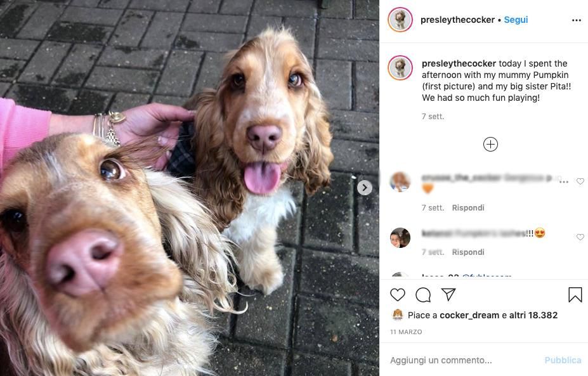
Task: Load more comments with plus circle
Action: [x=490, y=145]
